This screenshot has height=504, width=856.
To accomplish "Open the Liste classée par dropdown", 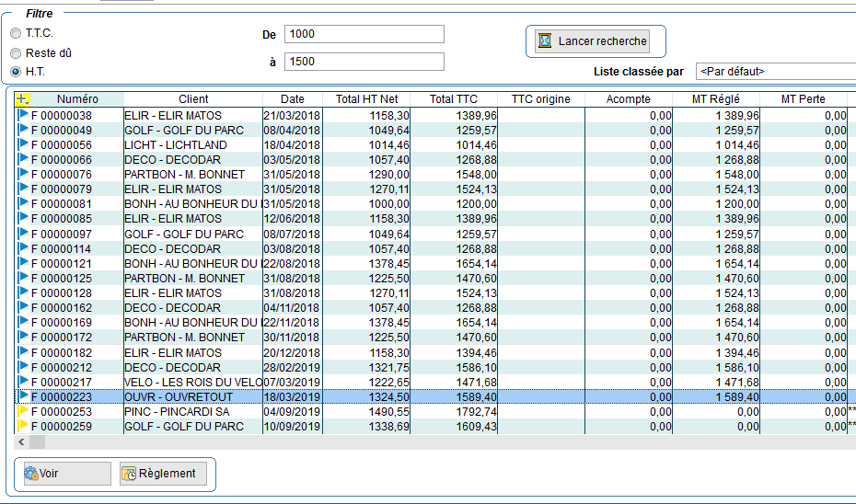I will (x=776, y=72).
